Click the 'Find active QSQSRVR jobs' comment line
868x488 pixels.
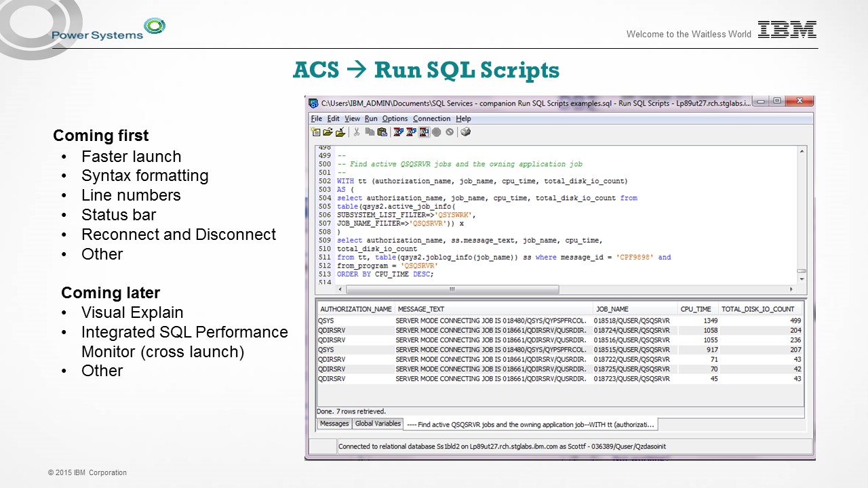[x=460, y=164]
